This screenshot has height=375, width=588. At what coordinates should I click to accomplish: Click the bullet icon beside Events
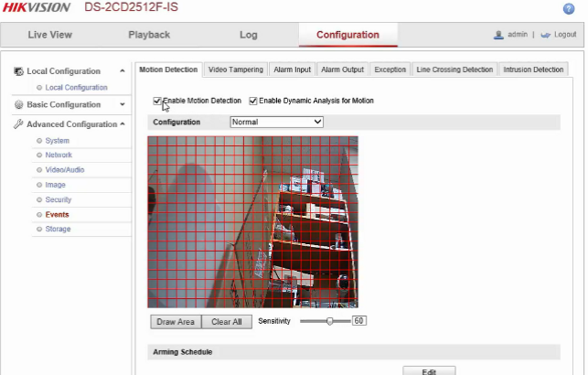click(38, 215)
